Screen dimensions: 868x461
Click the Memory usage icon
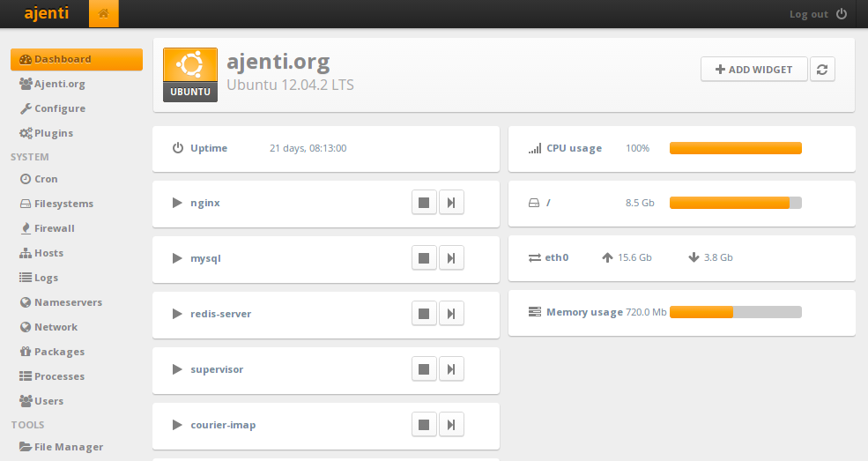[535, 312]
